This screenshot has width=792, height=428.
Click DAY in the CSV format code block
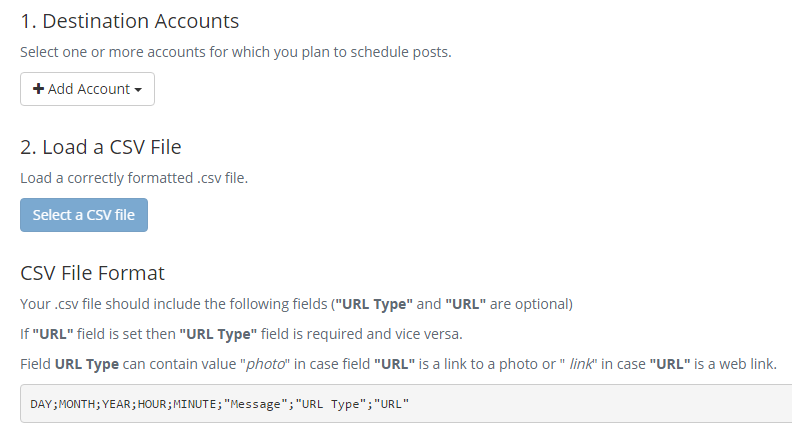(41, 404)
